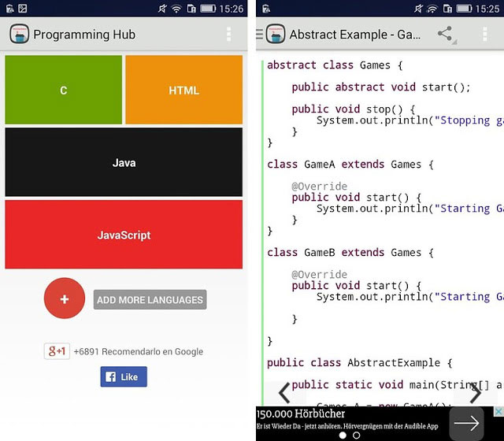Open the HTML language tile
504x441 pixels.
tap(183, 90)
